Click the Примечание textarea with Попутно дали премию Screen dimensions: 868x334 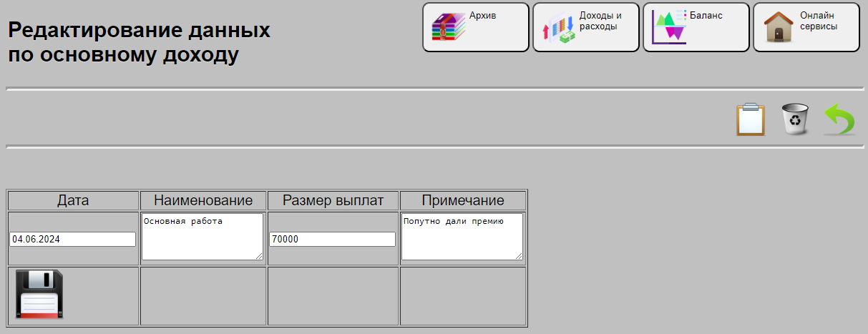(462, 237)
